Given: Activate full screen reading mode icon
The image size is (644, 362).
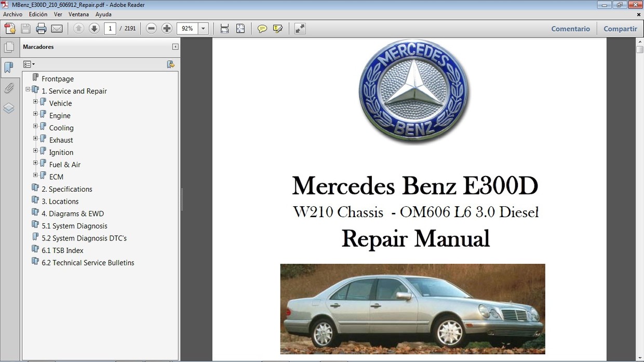Looking at the screenshot, I should tap(300, 28).
